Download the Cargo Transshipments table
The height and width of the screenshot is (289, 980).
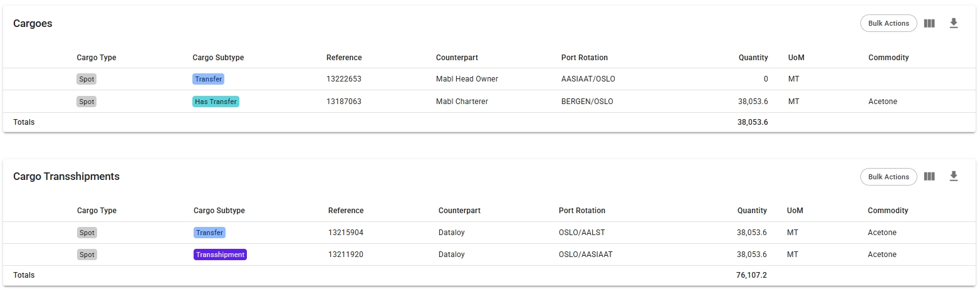point(954,177)
